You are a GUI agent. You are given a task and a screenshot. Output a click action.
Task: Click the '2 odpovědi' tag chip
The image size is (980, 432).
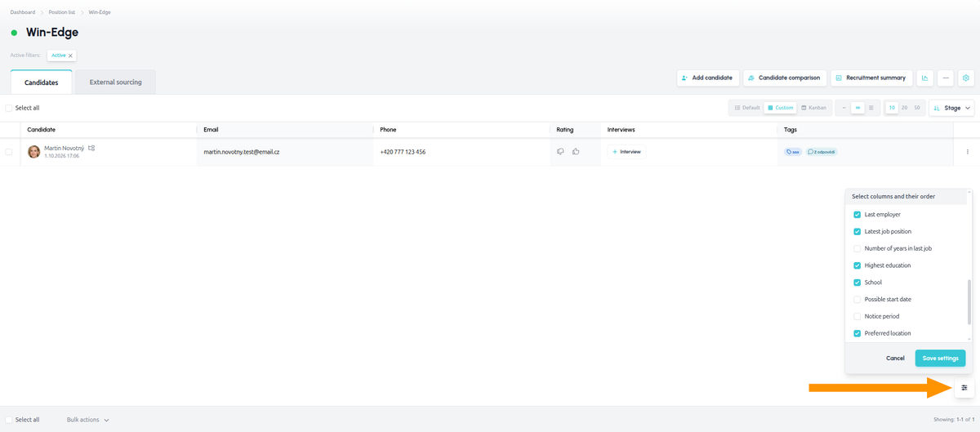tap(821, 152)
